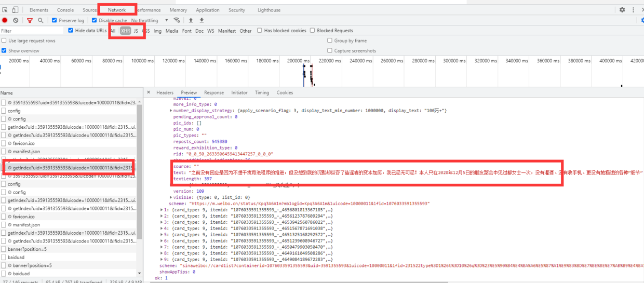Import HAR file with upload arrow
644x283 pixels.
(x=191, y=20)
